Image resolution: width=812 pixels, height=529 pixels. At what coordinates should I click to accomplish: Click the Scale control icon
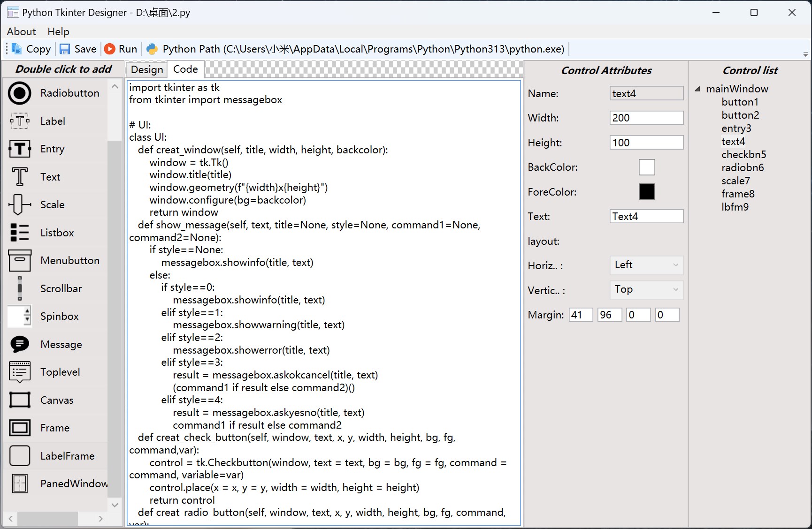point(20,204)
